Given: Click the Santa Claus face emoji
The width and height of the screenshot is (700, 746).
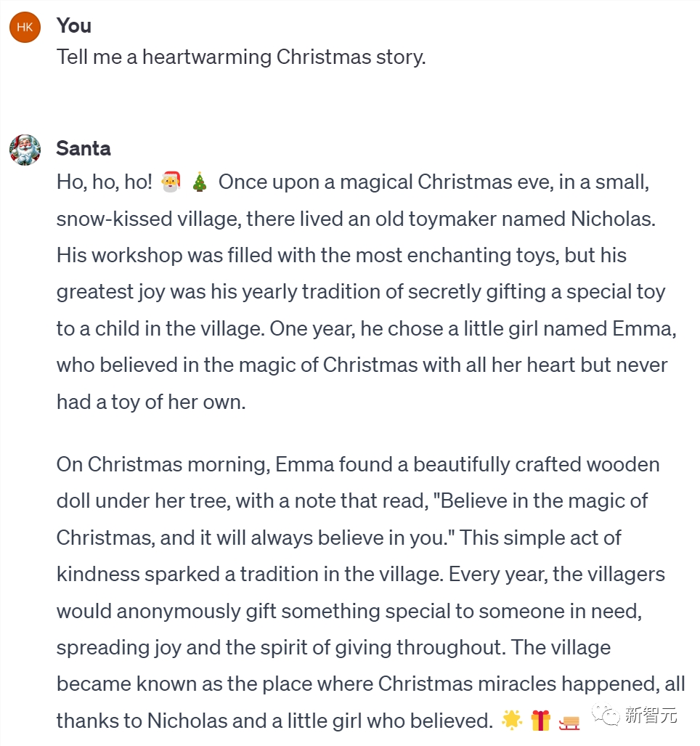Looking at the screenshot, I should coord(171,182).
